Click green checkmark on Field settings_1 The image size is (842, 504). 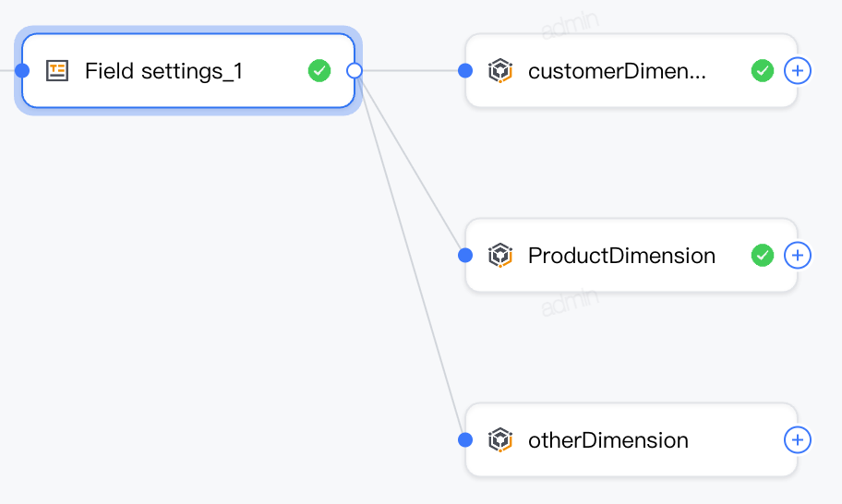coord(319,71)
